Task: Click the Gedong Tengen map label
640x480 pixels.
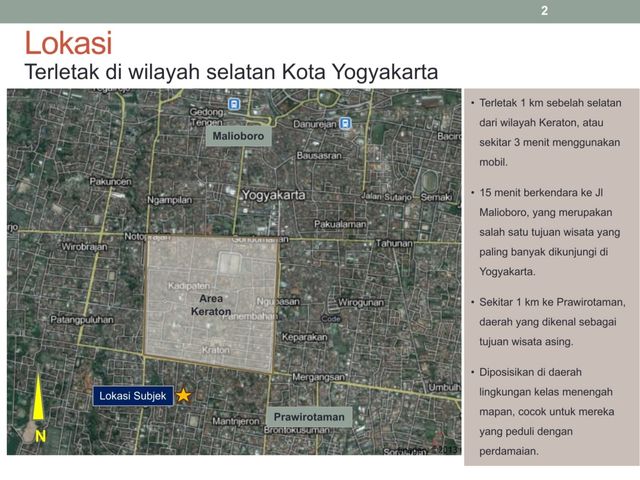Action: pos(207,117)
